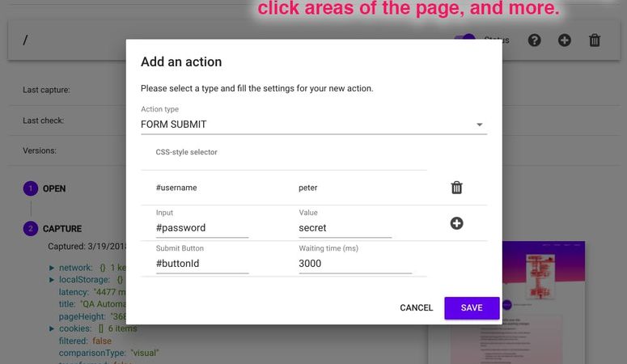The width and height of the screenshot is (627, 364).
Task: Click add action plus icon in header
Action: point(565,40)
